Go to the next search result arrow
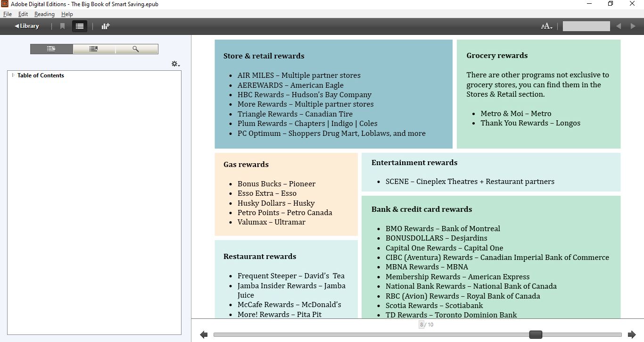Image resolution: width=644 pixels, height=342 pixels. (x=633, y=26)
